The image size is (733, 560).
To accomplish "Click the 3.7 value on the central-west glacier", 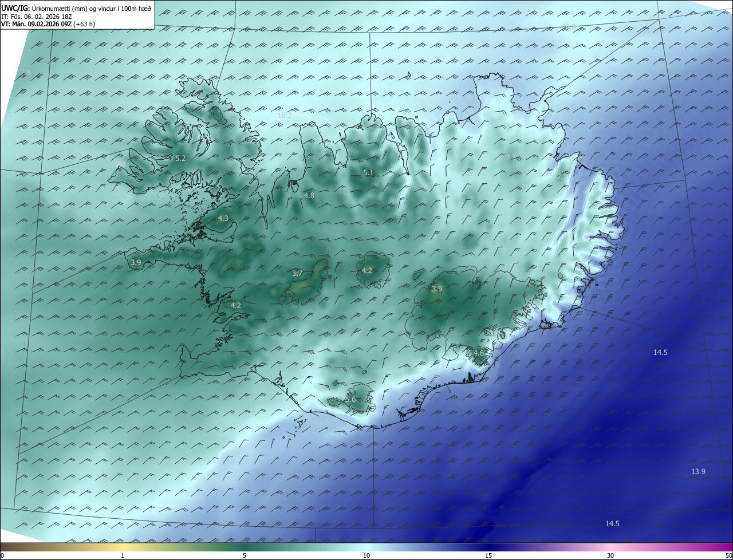I will 297,273.
